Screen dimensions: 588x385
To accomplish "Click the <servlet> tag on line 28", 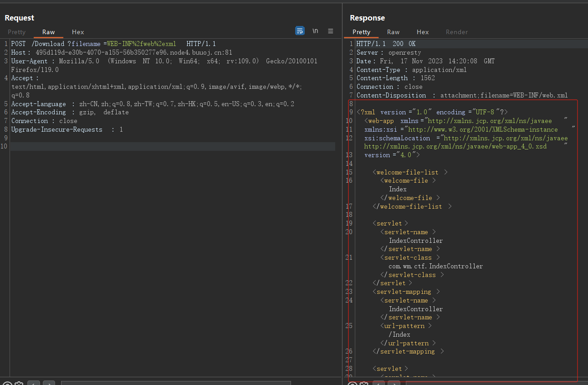I will [390, 369].
